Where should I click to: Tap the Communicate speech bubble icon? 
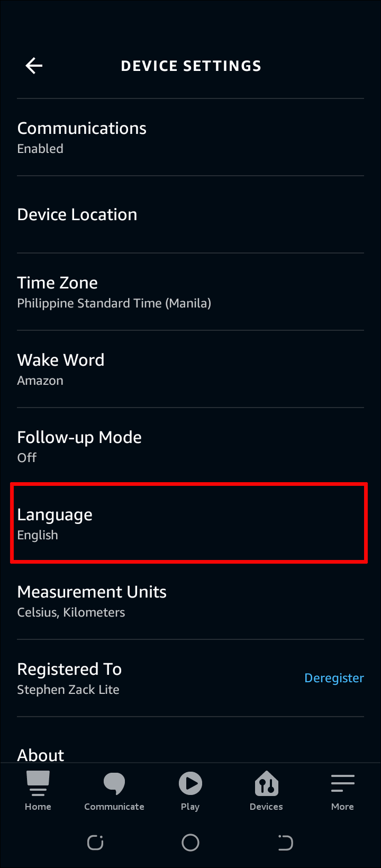pos(114,783)
